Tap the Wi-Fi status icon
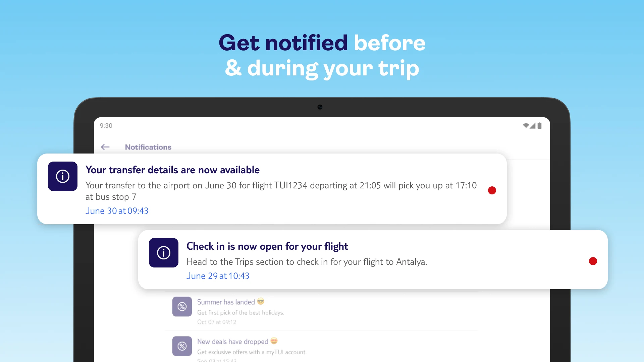Viewport: 644px width, 362px height. point(526,126)
